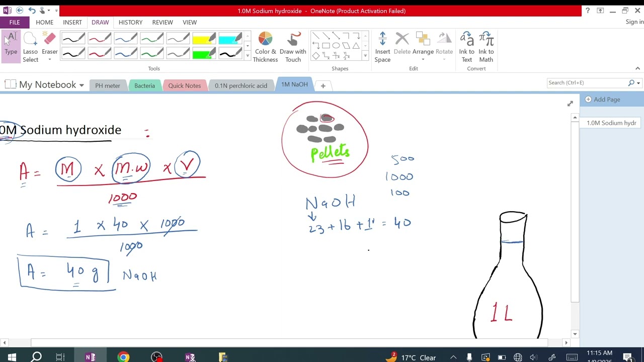Click the Back arrow in Quick Access Toolbar
The width and height of the screenshot is (644, 362).
(x=20, y=11)
